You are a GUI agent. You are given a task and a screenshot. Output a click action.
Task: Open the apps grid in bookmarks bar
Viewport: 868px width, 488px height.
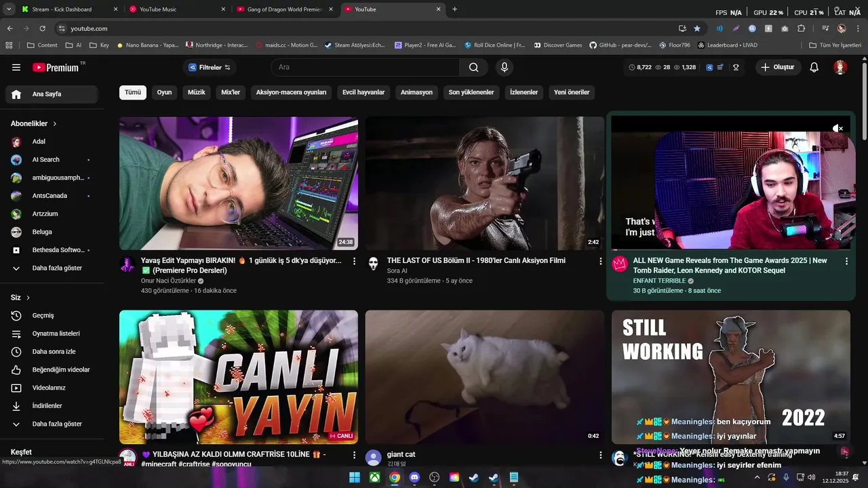(x=9, y=45)
